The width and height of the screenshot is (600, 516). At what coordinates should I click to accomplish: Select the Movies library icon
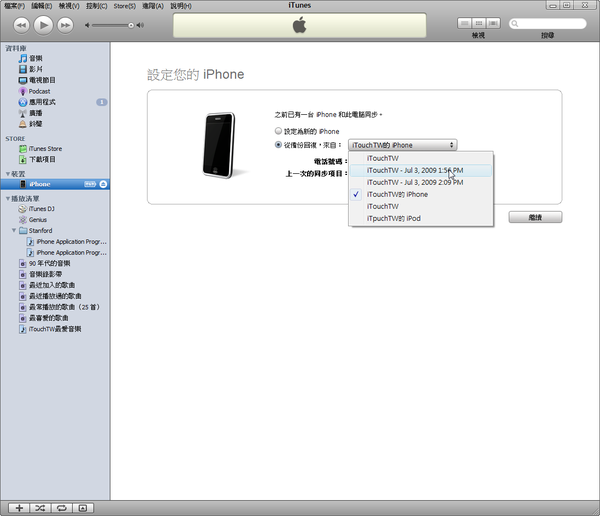tap(23, 69)
